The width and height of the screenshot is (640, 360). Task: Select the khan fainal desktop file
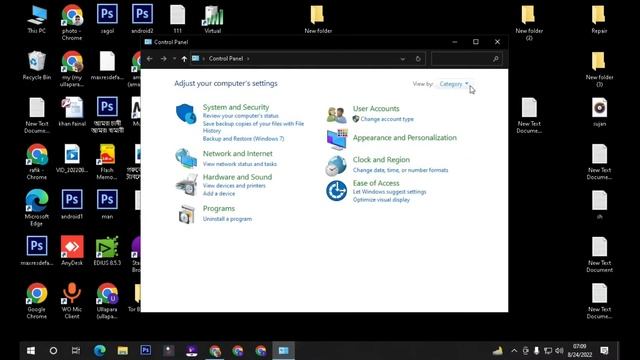click(x=72, y=112)
